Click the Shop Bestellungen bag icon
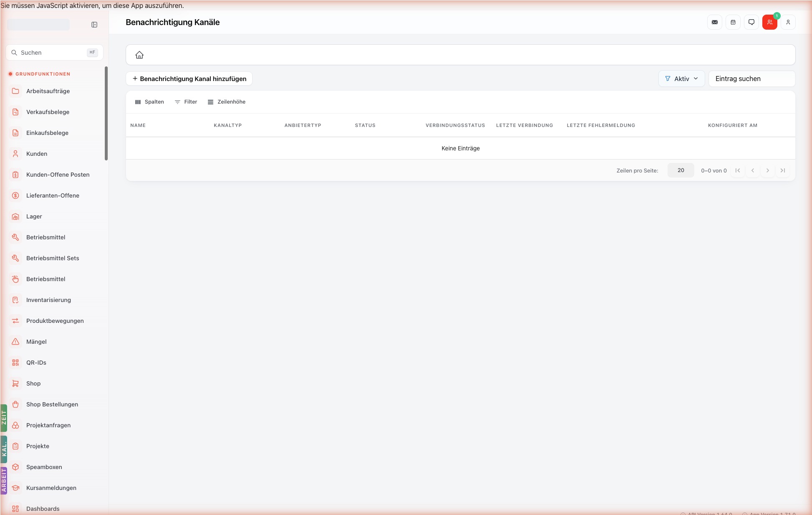Image resolution: width=812 pixels, height=515 pixels. [15, 404]
